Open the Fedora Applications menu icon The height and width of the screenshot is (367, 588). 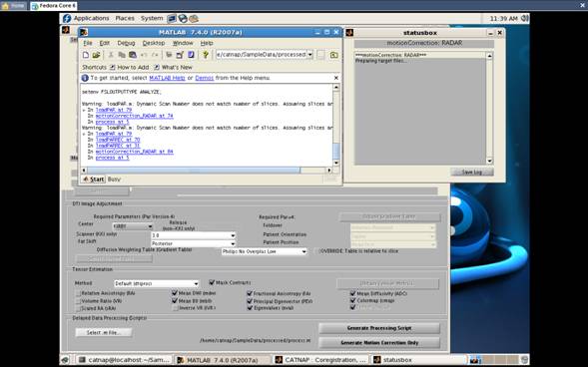[67, 18]
